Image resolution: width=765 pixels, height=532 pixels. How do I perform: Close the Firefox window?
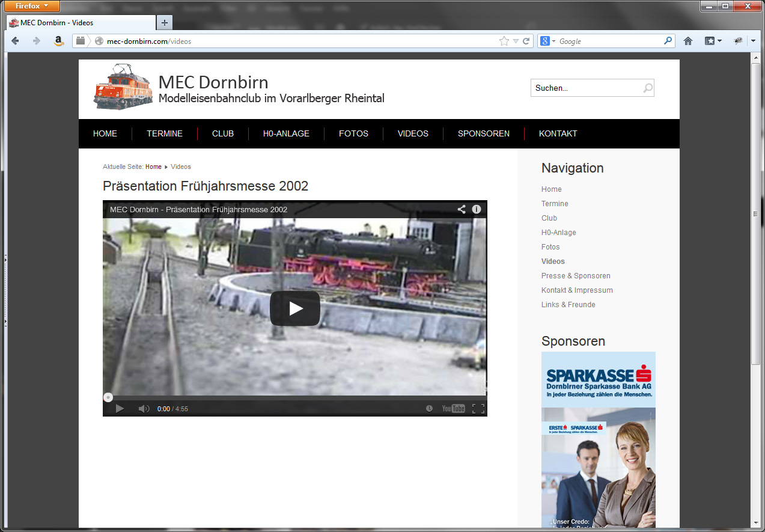748,6
